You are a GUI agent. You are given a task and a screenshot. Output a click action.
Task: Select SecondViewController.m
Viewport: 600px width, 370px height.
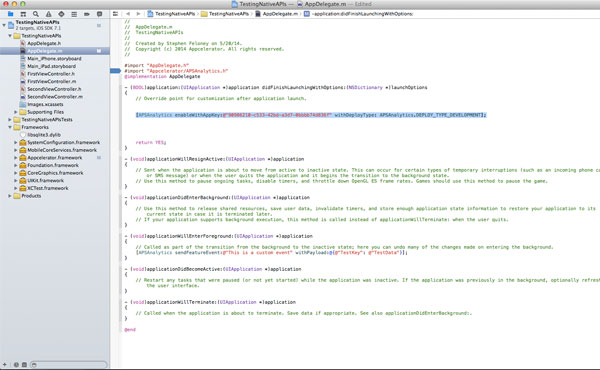(x=55, y=97)
